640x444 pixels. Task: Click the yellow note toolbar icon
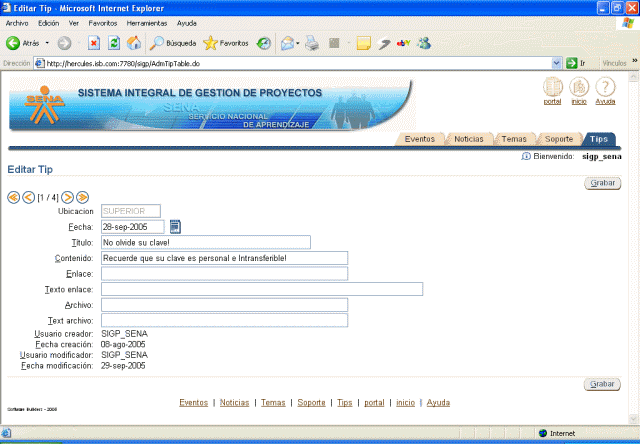363,43
